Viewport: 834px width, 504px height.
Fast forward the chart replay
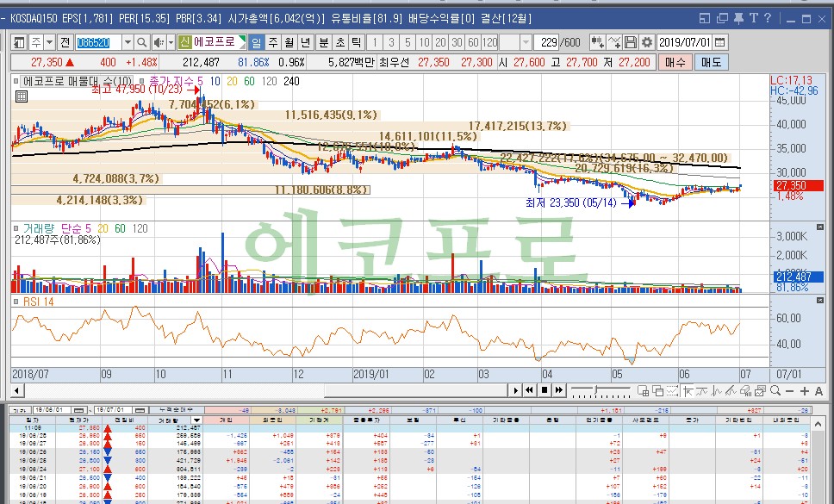[x=558, y=391]
